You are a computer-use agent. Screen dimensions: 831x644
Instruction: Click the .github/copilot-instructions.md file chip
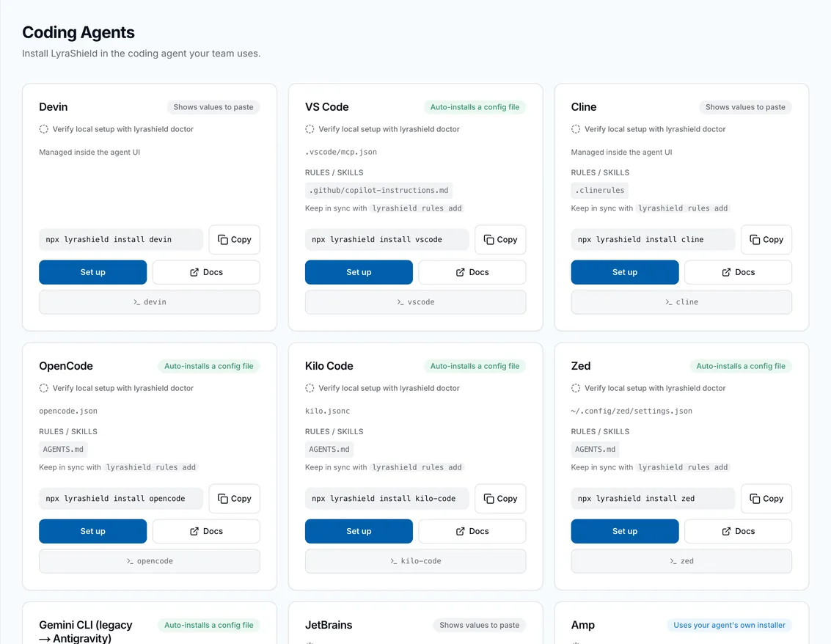click(x=379, y=190)
